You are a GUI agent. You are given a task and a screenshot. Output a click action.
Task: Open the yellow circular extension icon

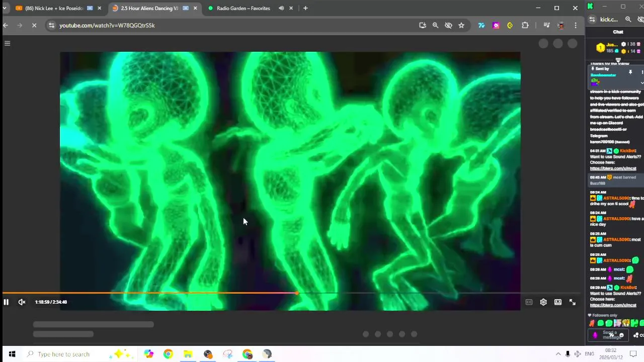pyautogui.click(x=510, y=25)
